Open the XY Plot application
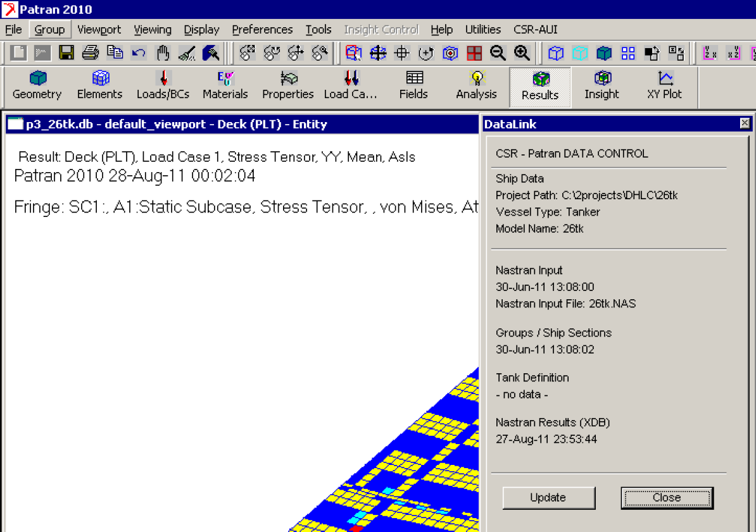This screenshot has height=532, width=756. coord(664,86)
